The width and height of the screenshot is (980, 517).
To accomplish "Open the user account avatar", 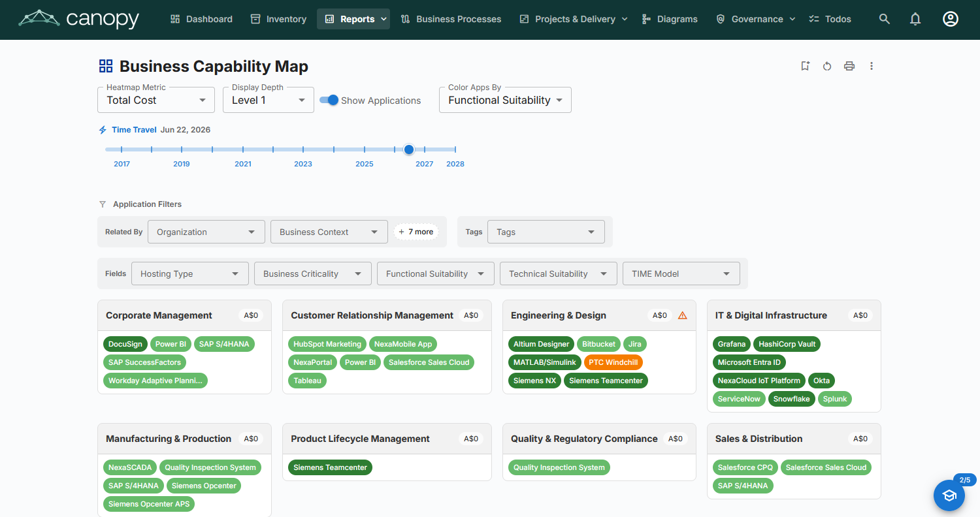I will [x=951, y=19].
